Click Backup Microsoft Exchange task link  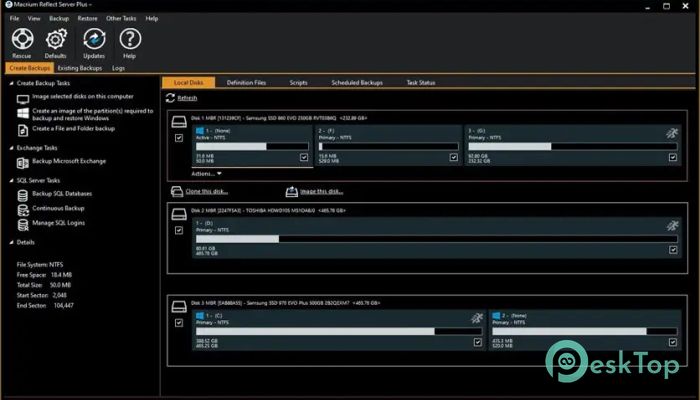69,161
